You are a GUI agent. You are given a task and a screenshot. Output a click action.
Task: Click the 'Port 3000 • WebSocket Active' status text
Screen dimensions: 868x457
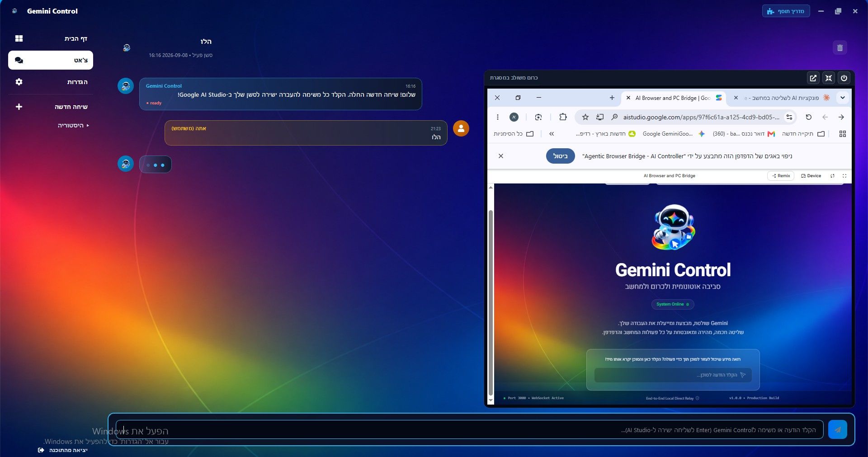[536, 398]
